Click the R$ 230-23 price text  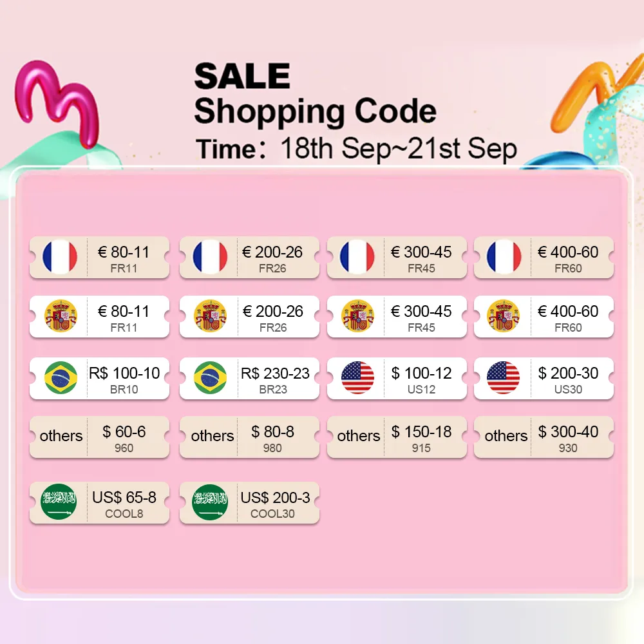pyautogui.click(x=275, y=373)
